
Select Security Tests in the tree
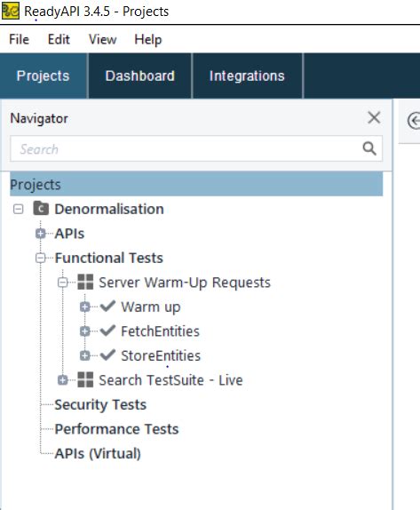100,404
